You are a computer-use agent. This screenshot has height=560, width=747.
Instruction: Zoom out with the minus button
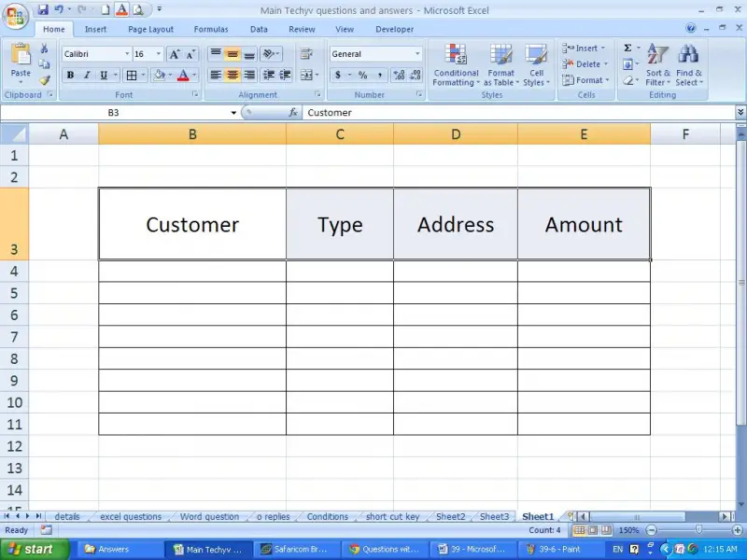pos(651,530)
